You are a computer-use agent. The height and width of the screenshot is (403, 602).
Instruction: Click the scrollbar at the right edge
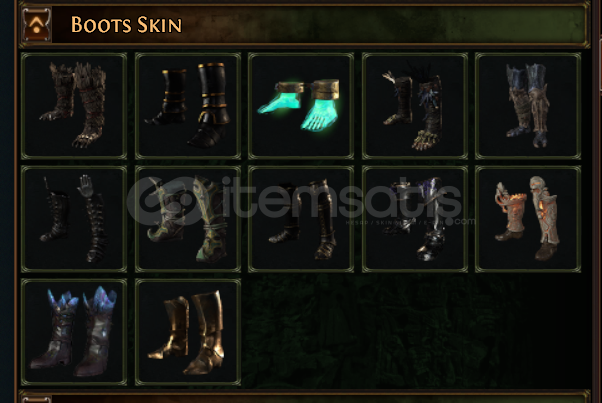[599, 46]
